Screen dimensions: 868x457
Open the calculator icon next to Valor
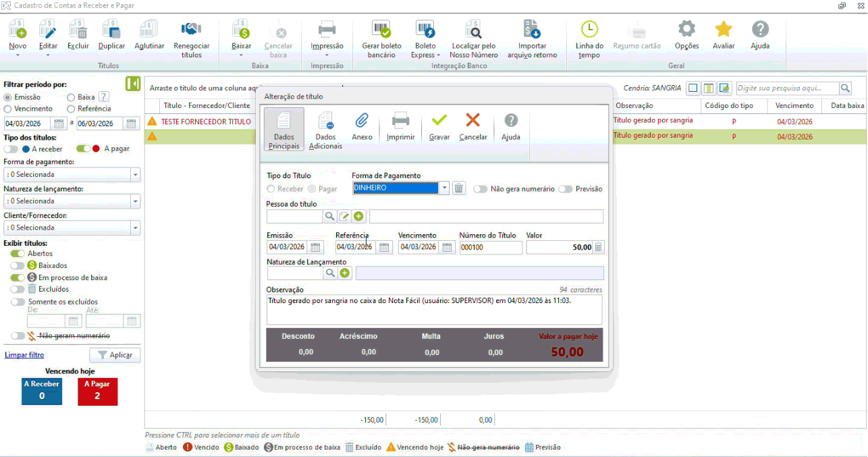(x=598, y=248)
